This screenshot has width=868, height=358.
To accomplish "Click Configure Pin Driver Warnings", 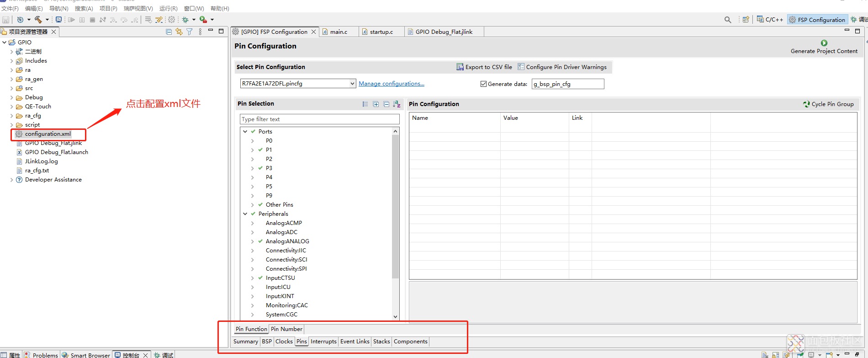I will [x=562, y=67].
